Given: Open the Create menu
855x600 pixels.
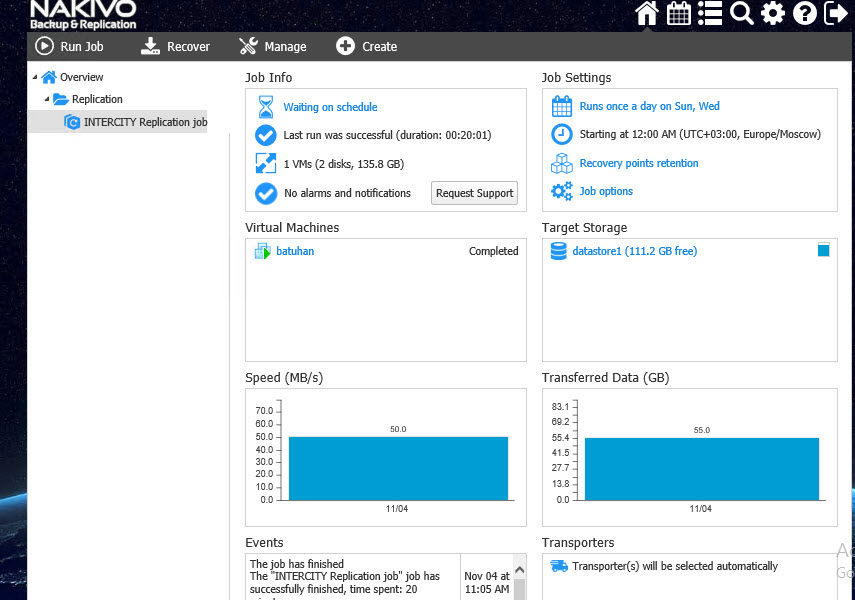Looking at the screenshot, I should (366, 46).
